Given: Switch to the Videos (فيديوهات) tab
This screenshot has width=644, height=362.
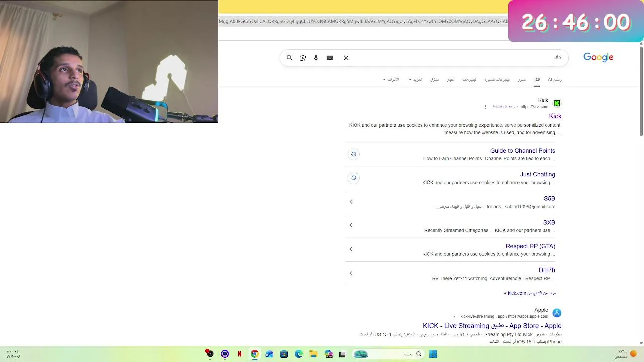Looking at the screenshot, I should click(469, 79).
